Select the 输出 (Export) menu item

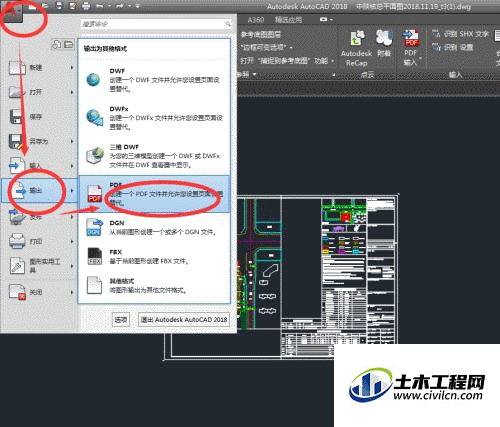pyautogui.click(x=39, y=190)
